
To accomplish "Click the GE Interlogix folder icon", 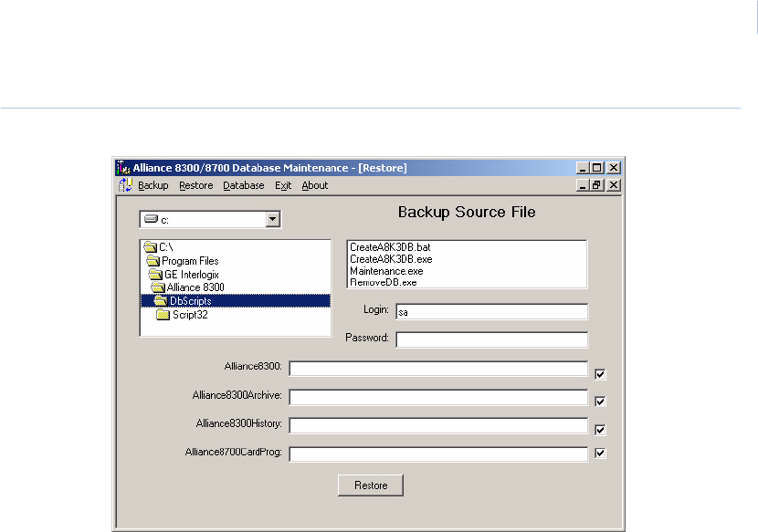I will click(155, 275).
